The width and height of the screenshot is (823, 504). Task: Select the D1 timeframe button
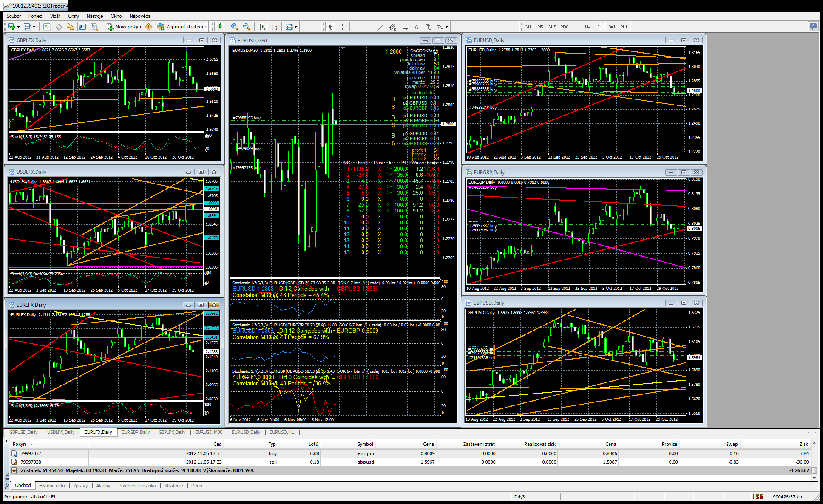point(600,27)
